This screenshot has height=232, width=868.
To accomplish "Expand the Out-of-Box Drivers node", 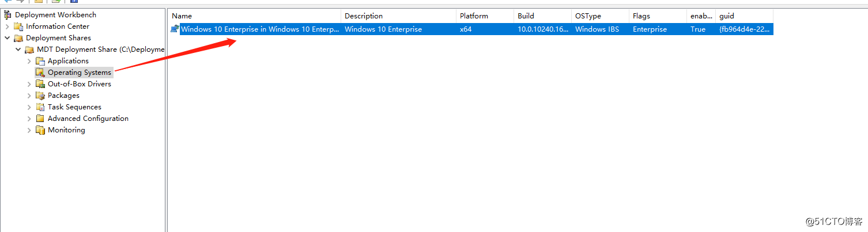I will 29,84.
